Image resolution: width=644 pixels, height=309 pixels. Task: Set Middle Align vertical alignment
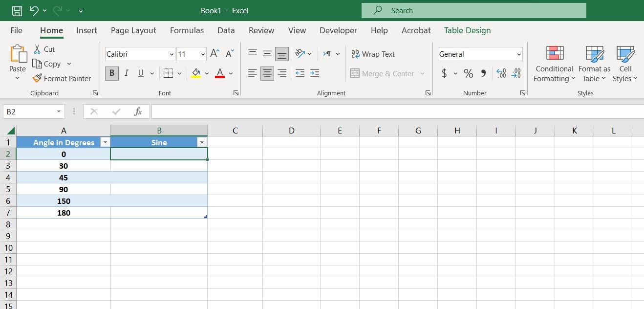click(267, 54)
